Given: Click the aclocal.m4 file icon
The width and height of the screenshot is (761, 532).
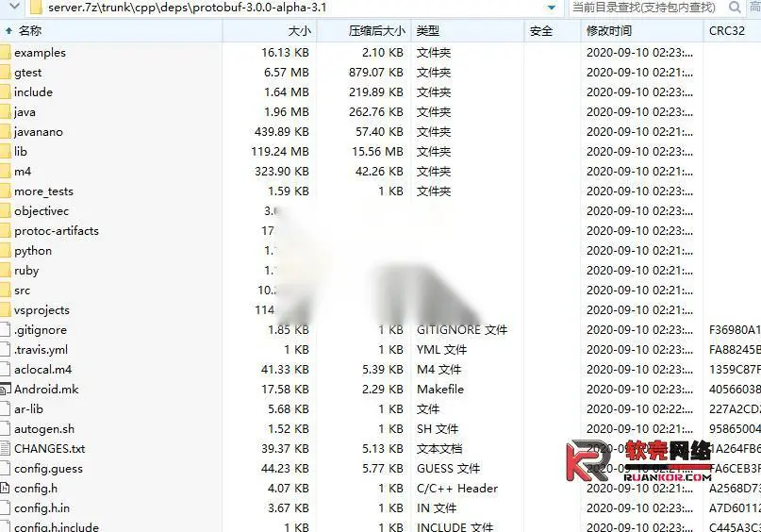Looking at the screenshot, I should pyautogui.click(x=5, y=370).
